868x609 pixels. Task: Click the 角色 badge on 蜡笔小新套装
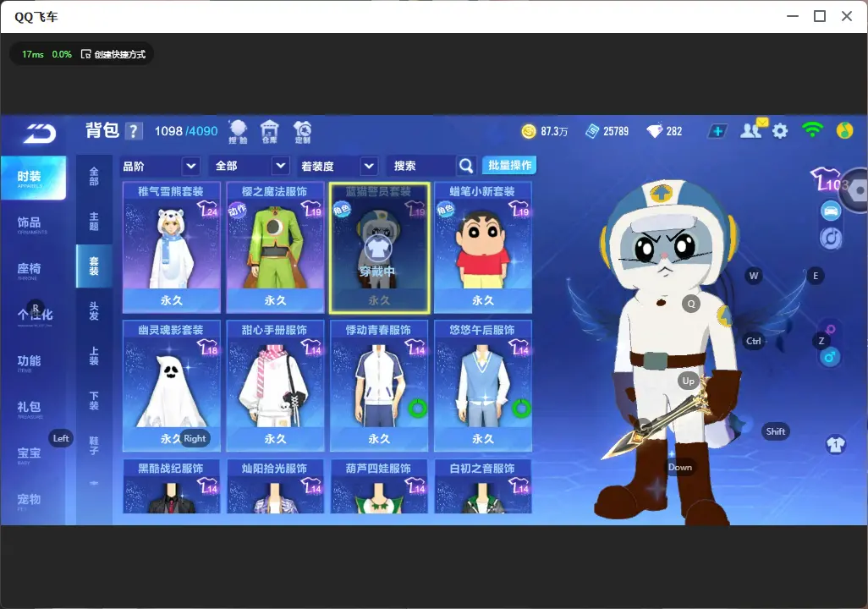[445, 210]
